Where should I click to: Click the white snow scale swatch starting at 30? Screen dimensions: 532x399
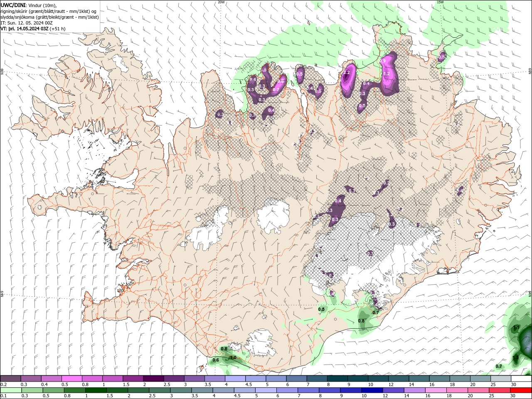(x=521, y=379)
